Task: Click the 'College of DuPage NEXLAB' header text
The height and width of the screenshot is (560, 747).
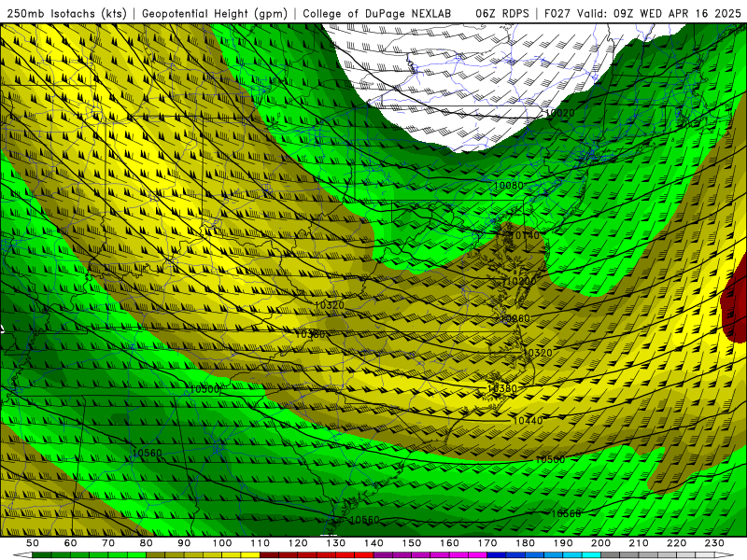Action: coord(377,14)
